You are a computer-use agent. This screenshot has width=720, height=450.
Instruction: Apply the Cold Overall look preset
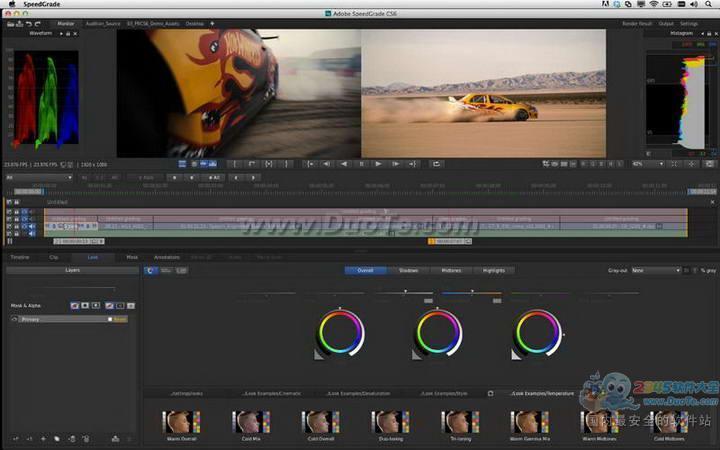[321, 425]
